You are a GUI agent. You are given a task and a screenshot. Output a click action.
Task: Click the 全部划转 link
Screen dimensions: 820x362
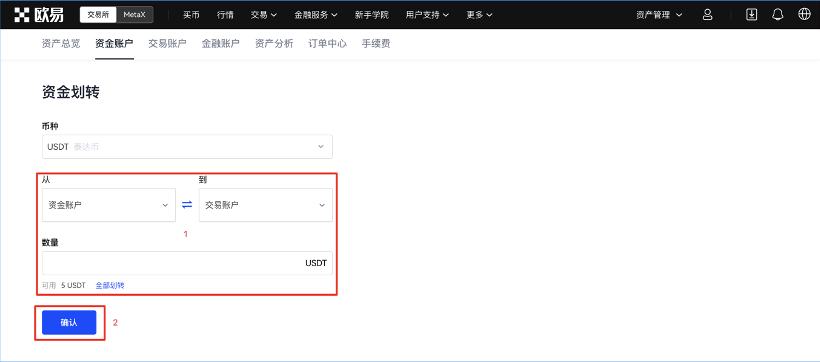point(110,286)
